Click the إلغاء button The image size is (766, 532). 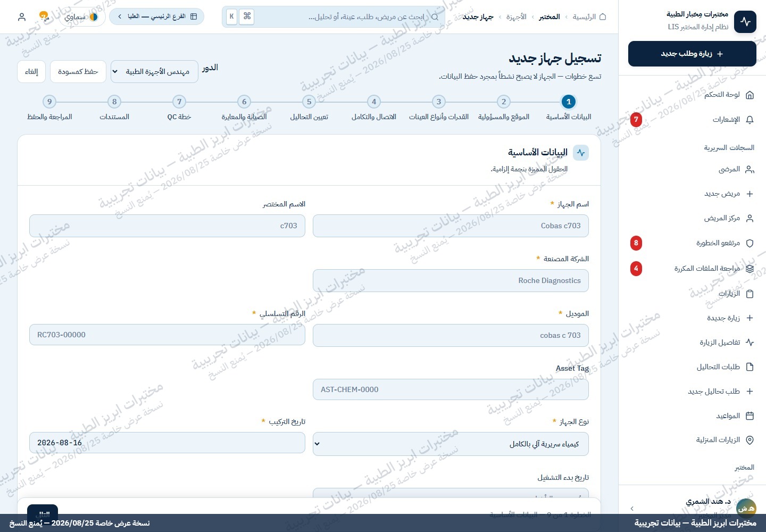pyautogui.click(x=31, y=72)
